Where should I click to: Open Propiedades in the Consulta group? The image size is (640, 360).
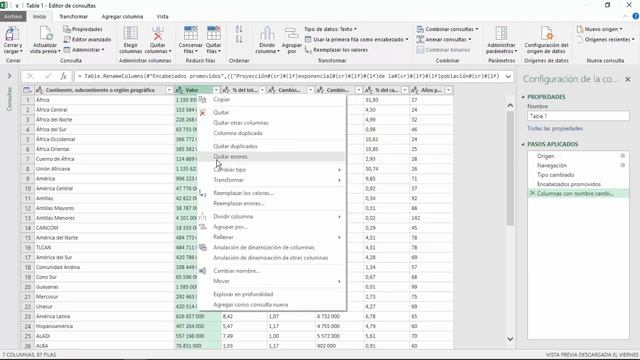tap(83, 29)
